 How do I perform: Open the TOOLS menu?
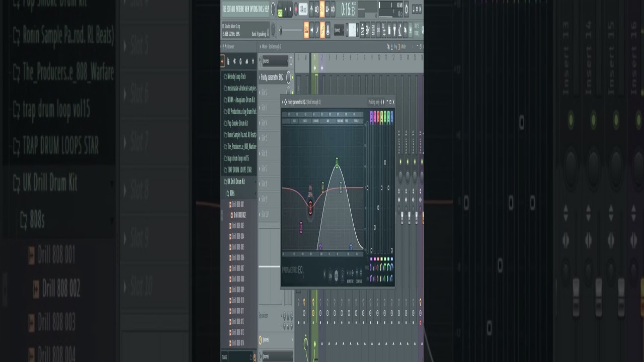(x=261, y=9)
